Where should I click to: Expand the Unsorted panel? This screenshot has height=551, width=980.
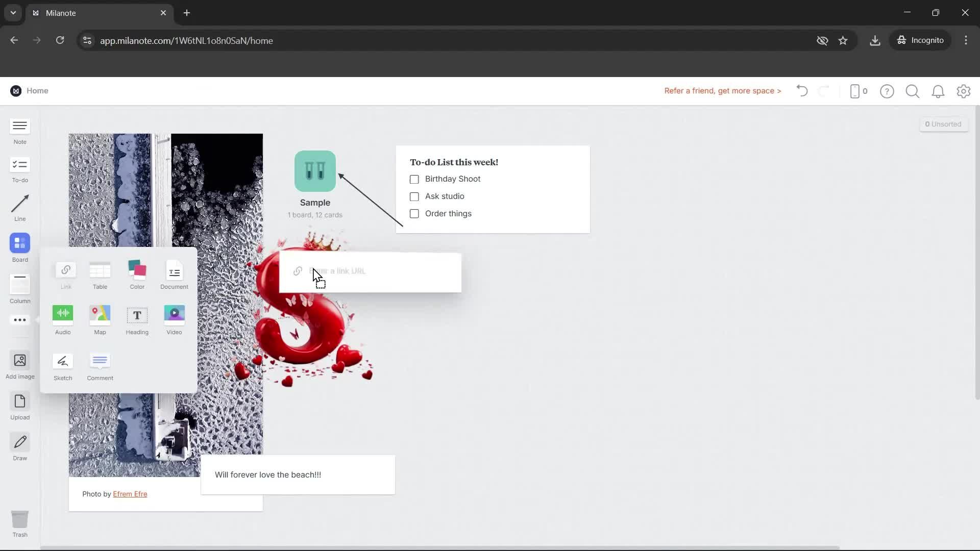coord(943,124)
